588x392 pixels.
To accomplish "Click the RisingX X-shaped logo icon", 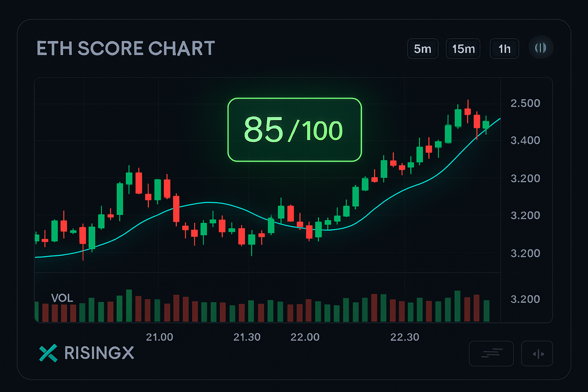I will click(48, 353).
